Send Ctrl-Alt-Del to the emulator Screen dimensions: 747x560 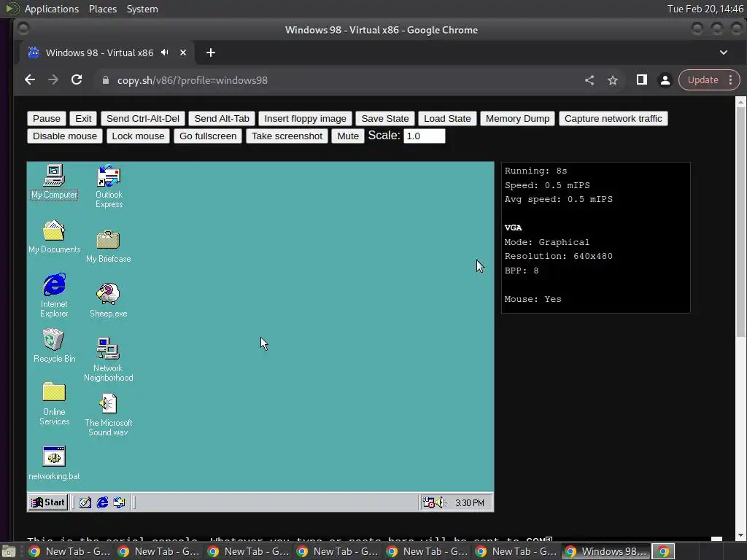click(143, 119)
